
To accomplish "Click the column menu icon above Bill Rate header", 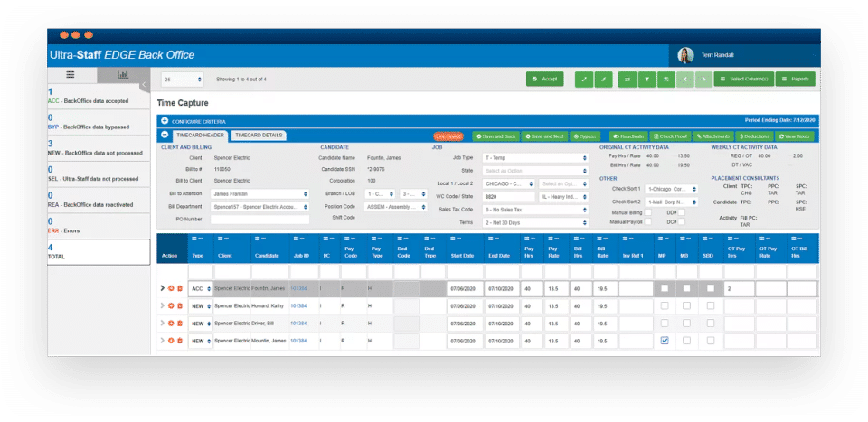I will point(601,239).
